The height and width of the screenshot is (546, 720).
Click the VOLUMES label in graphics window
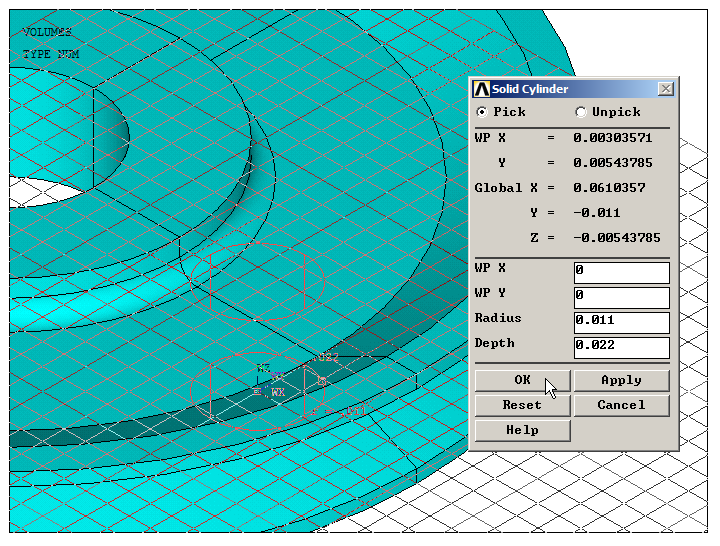[47, 32]
